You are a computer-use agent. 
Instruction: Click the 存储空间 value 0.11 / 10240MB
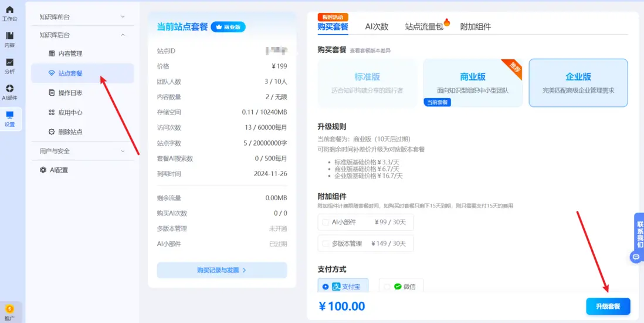point(265,112)
